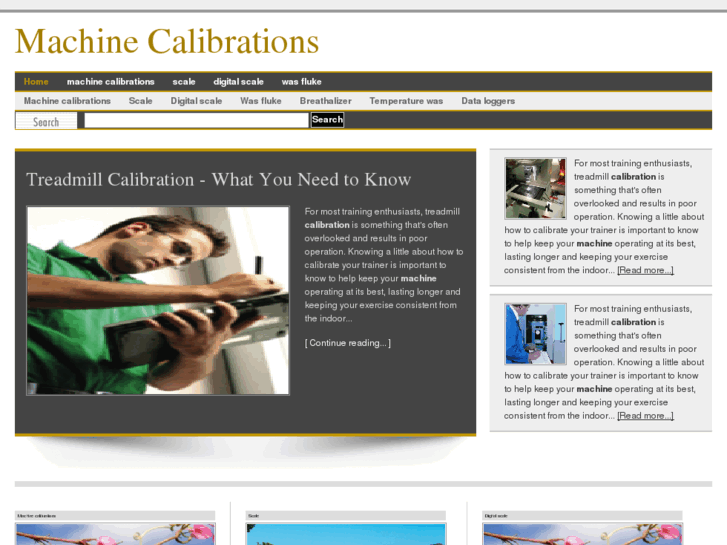Click 'Read more...' in first sidebar post

pos(645,270)
